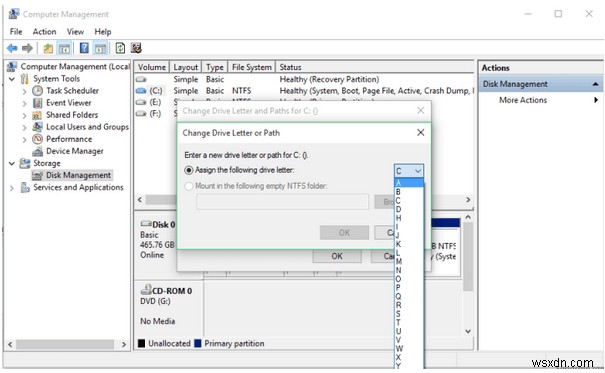
Task: Click the Settings toolbar icon after Refresh
Action: pos(136,48)
